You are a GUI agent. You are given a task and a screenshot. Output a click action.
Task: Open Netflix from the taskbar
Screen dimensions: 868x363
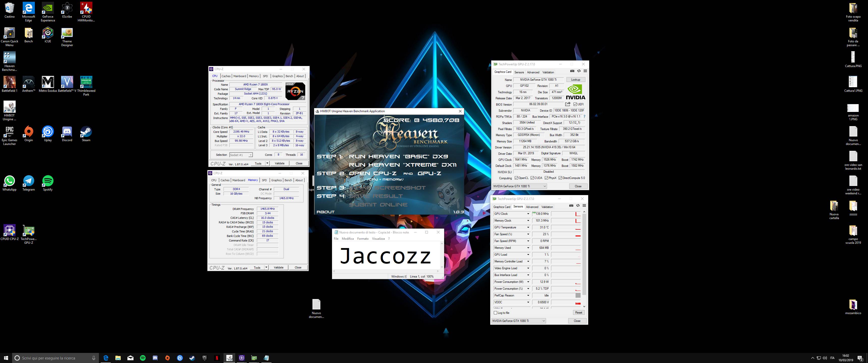217,358
